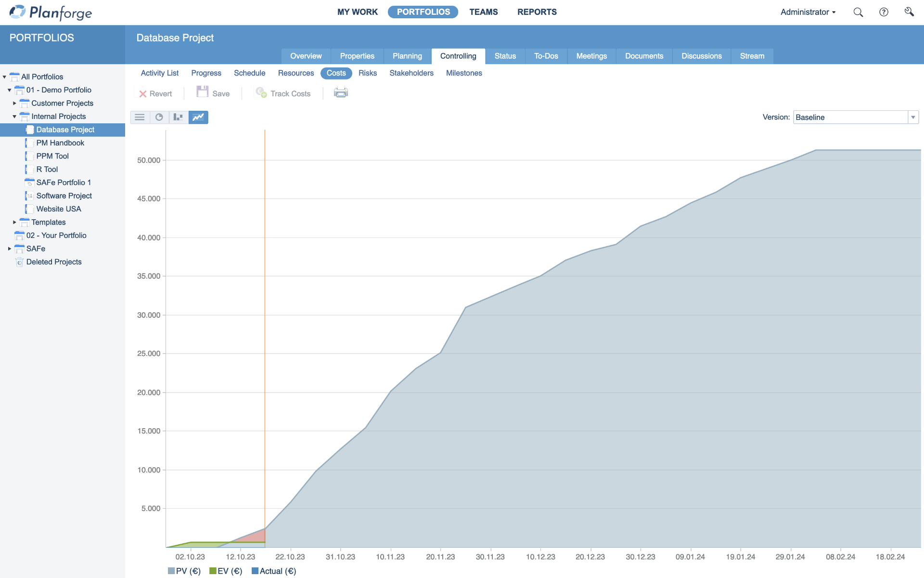Click the Software Project tree item

pos(64,196)
